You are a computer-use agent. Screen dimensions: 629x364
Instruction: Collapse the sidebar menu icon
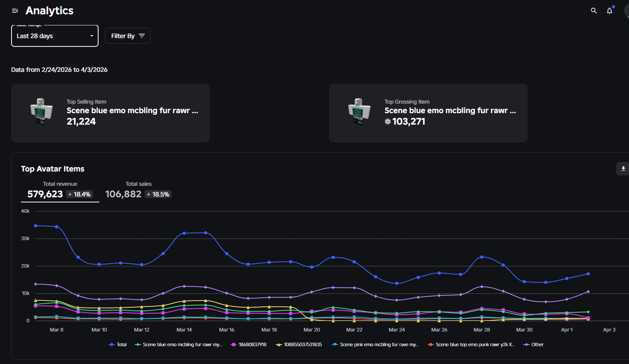pyautogui.click(x=15, y=11)
